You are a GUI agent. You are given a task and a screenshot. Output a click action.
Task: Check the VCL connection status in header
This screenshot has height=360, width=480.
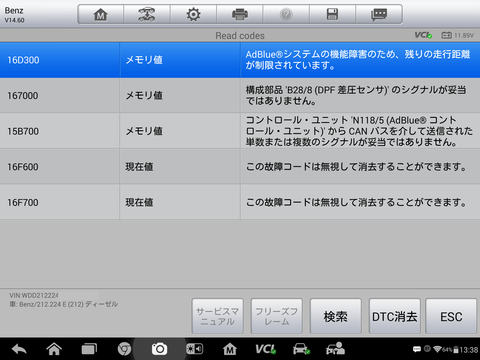pos(423,35)
